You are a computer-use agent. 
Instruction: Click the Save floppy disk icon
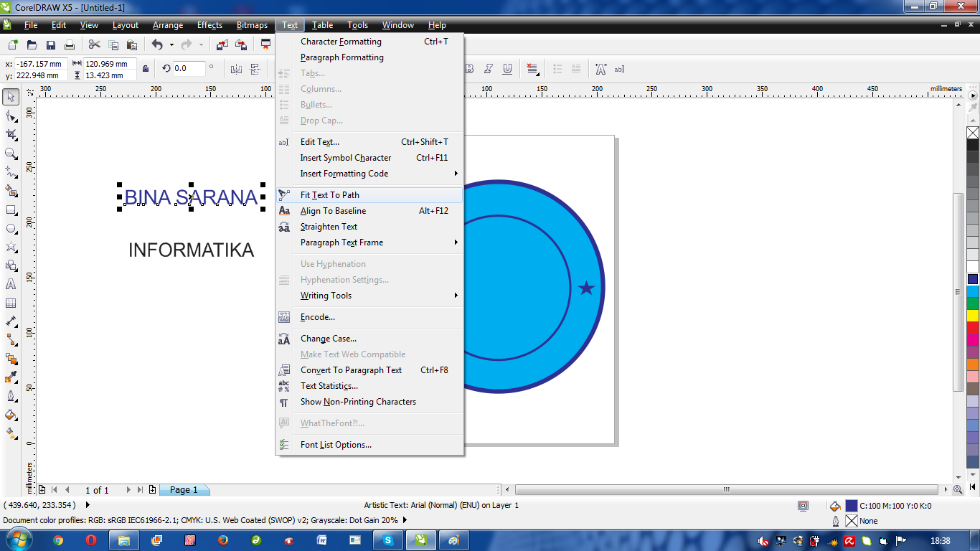tap(51, 44)
